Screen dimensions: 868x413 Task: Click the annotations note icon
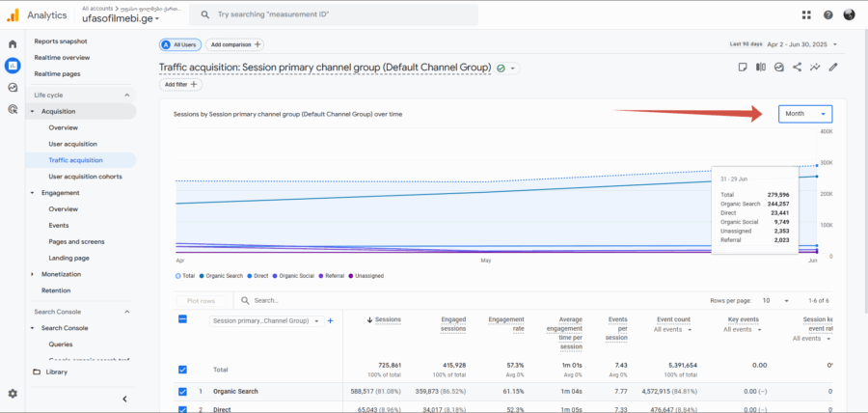[743, 67]
